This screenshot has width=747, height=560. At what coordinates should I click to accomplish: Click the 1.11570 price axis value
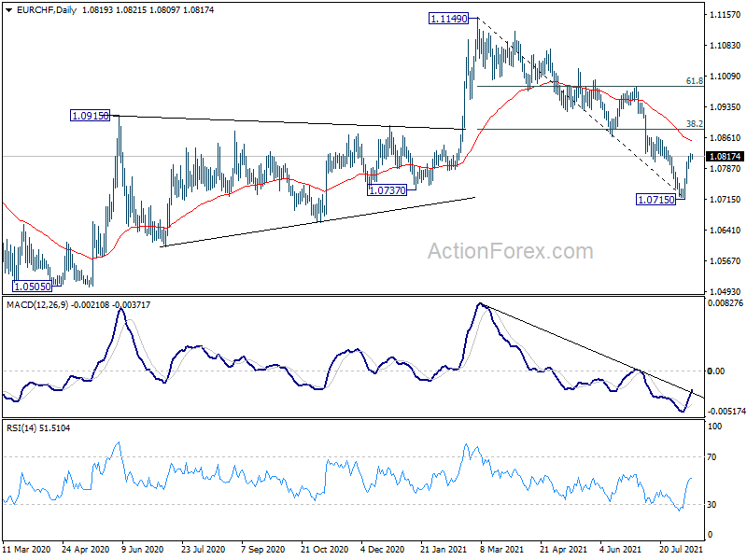[726, 15]
